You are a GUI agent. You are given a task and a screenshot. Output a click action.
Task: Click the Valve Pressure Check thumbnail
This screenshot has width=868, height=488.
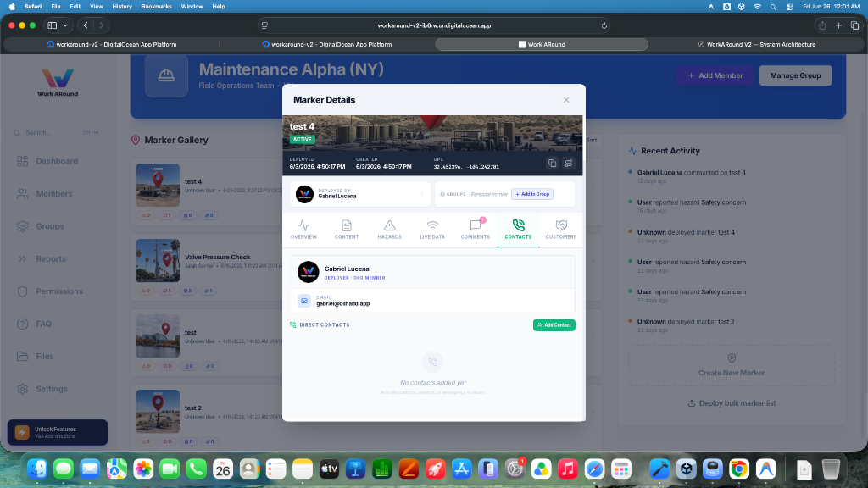point(158,261)
